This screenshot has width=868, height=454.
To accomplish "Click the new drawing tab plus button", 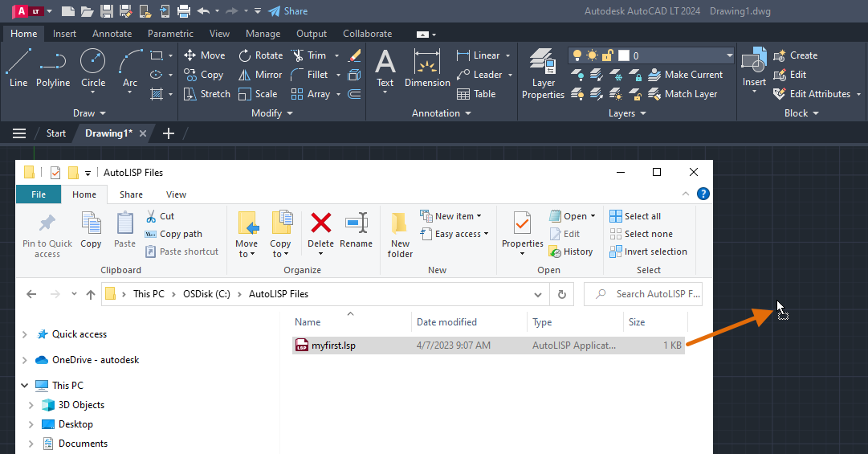I will pyautogui.click(x=169, y=133).
